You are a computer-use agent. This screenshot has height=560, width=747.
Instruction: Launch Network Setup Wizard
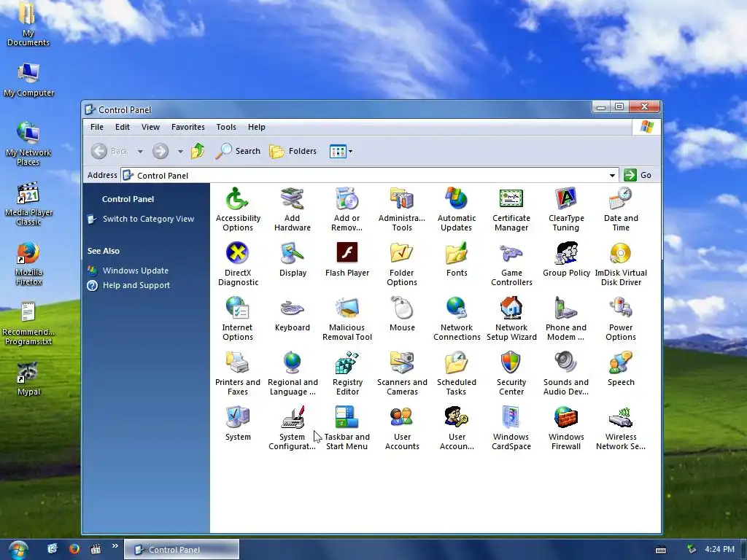click(x=511, y=319)
